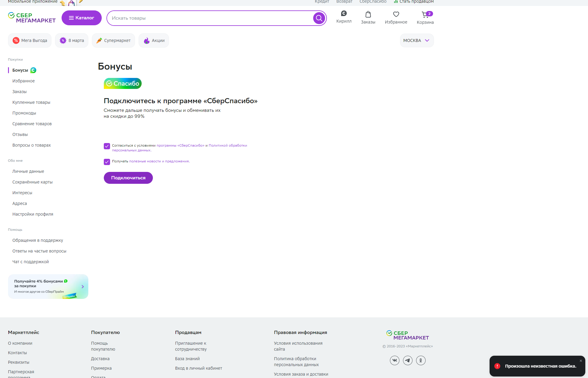The height and width of the screenshot is (378, 588).
Task: Open Вопросы о товарах in sidebar
Action: (32, 145)
